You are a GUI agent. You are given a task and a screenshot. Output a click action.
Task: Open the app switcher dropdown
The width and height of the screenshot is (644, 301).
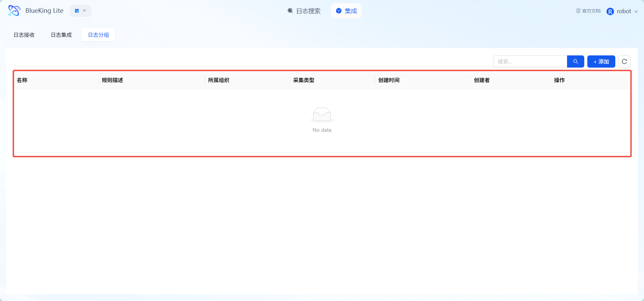[x=80, y=11]
